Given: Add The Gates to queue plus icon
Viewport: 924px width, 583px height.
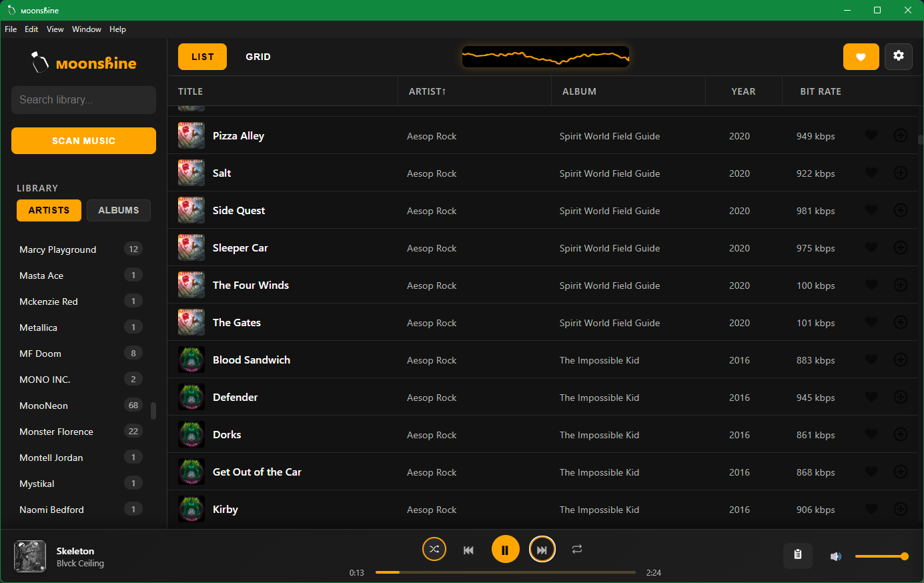Looking at the screenshot, I should pos(900,322).
